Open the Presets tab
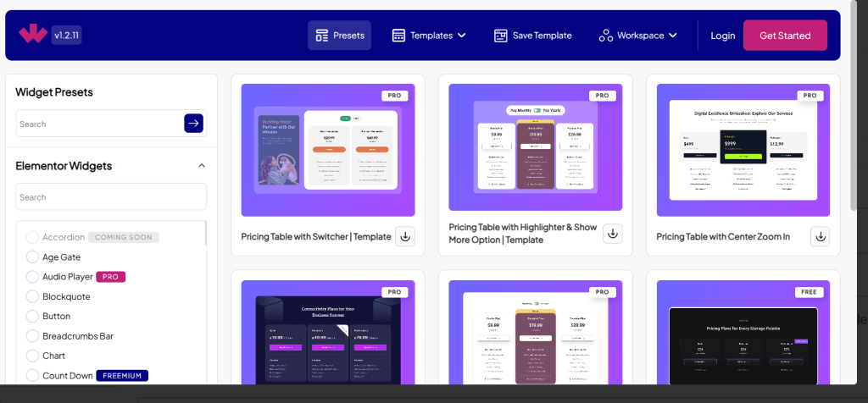Image resolution: width=868 pixels, height=403 pixels. (x=339, y=36)
